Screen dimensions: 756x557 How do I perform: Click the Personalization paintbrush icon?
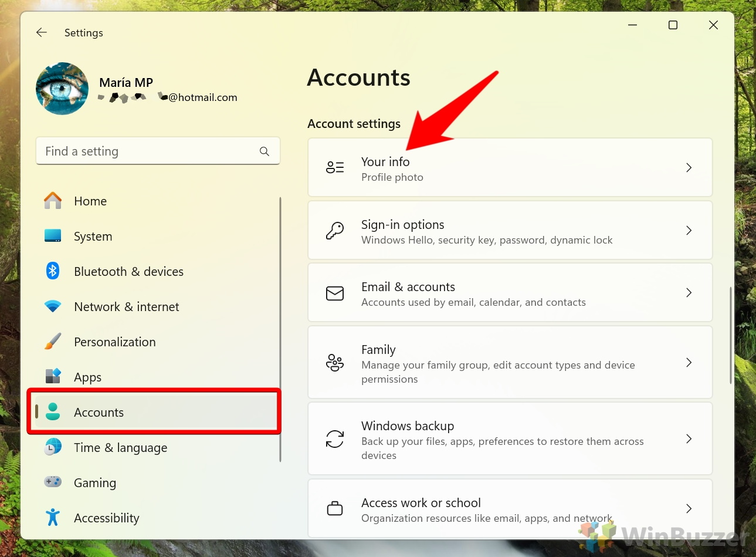coord(53,342)
